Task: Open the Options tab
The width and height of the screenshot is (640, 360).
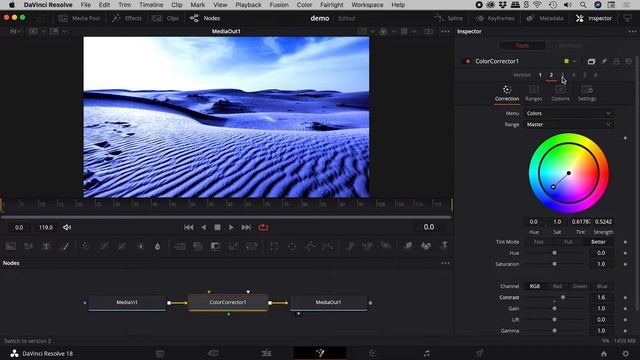Action: click(560, 93)
